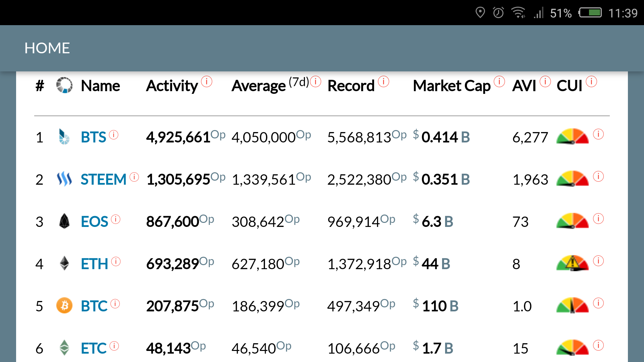Viewport: 644px width, 362px height.
Task: Click the ETH coin logo
Action: (64, 263)
